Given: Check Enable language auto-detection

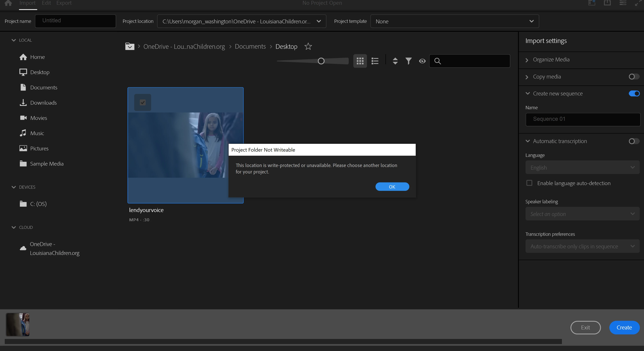Looking at the screenshot, I should pyautogui.click(x=529, y=183).
